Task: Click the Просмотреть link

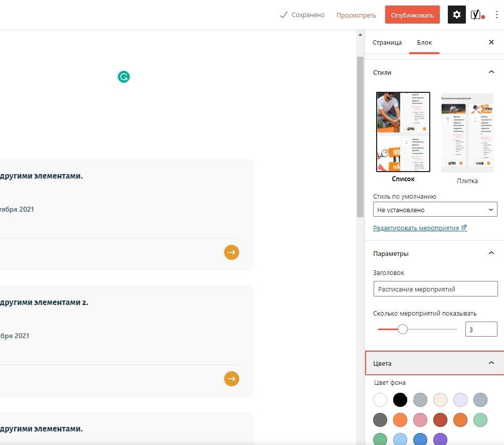Action: [x=356, y=15]
